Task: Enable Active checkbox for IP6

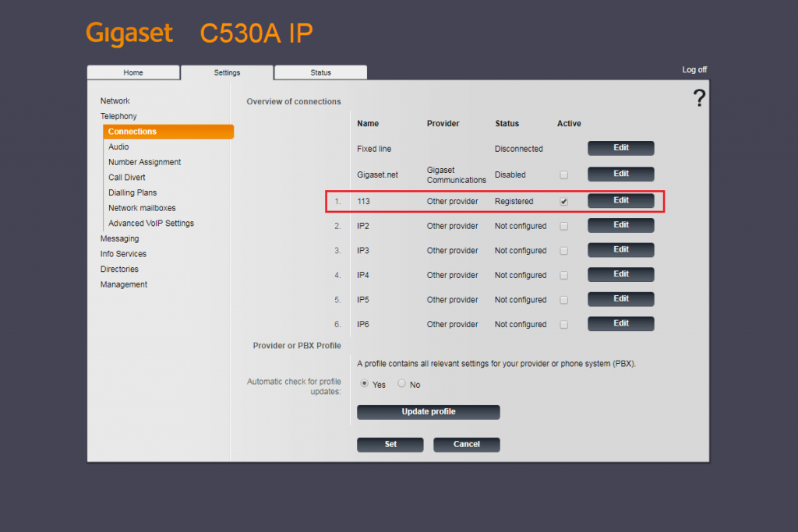Action: [x=564, y=325]
